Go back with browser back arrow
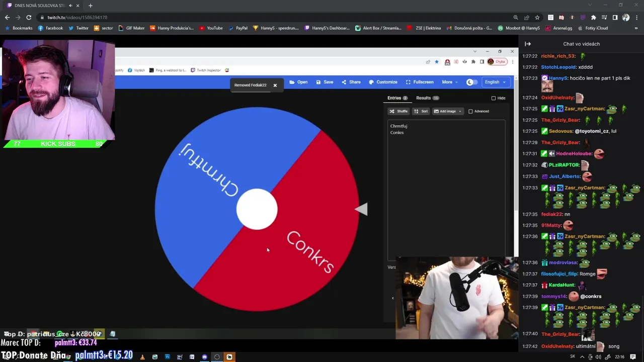Viewport: 644px width, 362px height. pos(7,17)
